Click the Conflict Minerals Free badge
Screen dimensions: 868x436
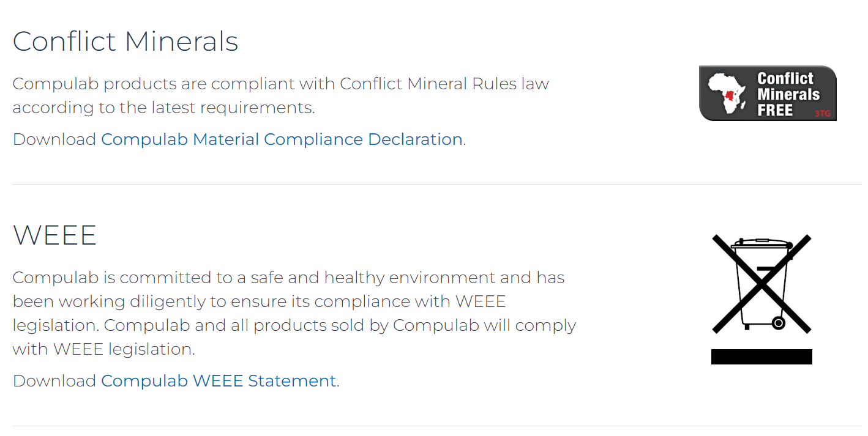pyautogui.click(x=768, y=94)
